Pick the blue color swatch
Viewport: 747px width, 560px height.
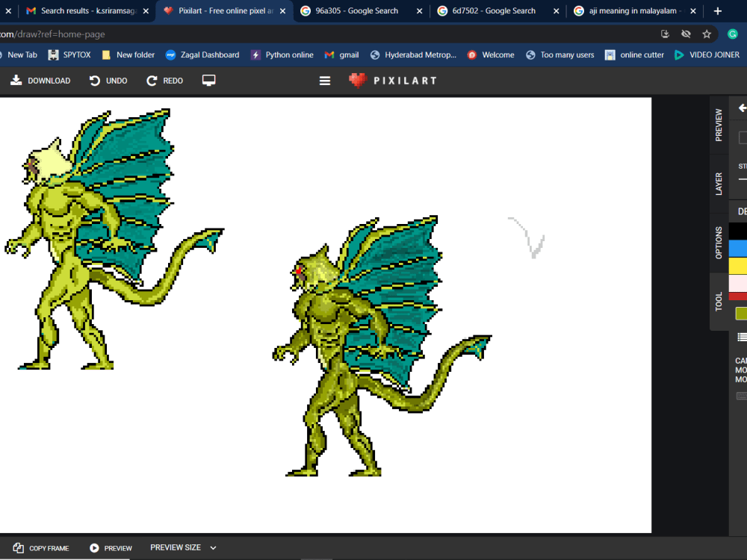pos(738,248)
